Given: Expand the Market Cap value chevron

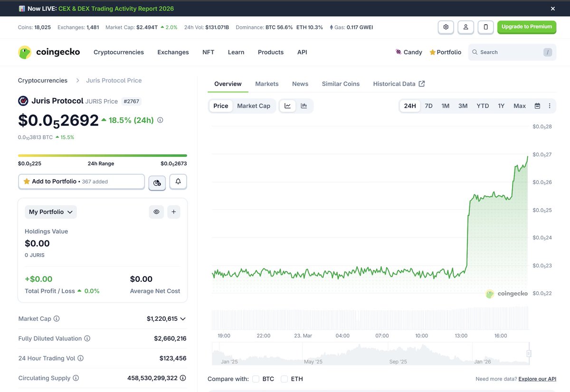Looking at the screenshot, I should click(x=183, y=319).
